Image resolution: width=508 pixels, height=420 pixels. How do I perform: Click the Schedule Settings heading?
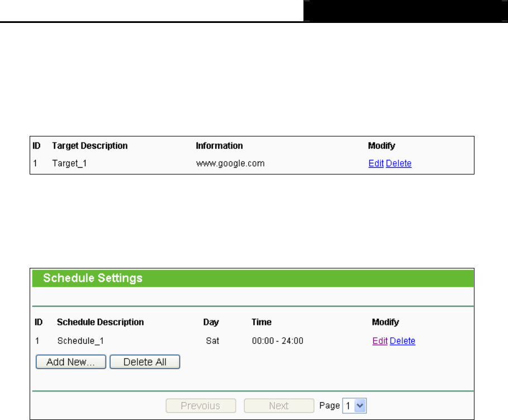pyautogui.click(x=93, y=278)
